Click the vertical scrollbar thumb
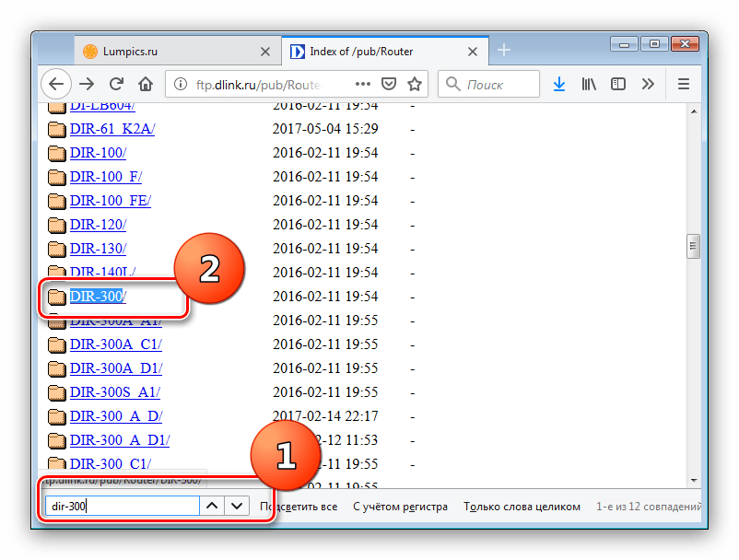 coord(692,247)
